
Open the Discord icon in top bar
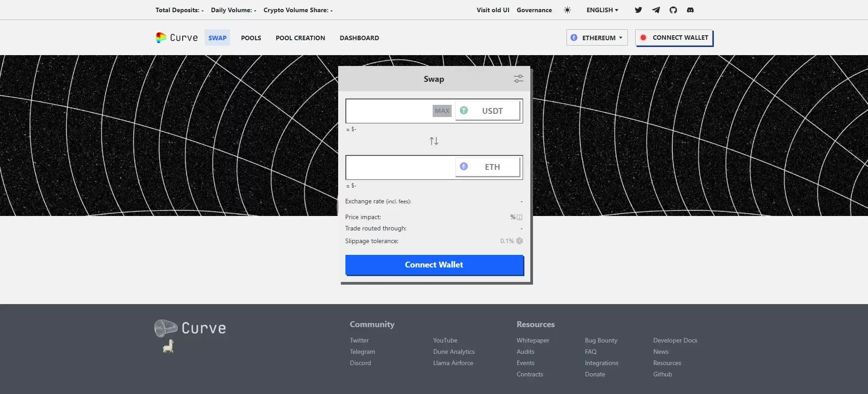coord(690,10)
